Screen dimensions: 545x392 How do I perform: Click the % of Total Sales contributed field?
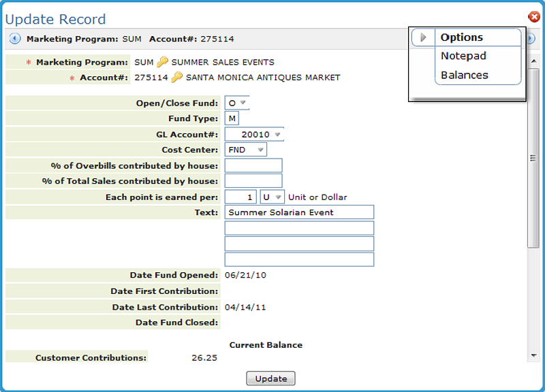pyautogui.click(x=253, y=181)
